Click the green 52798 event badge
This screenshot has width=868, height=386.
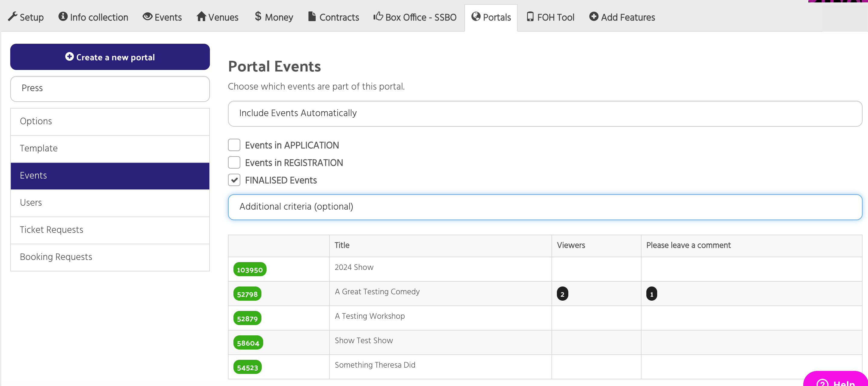click(247, 294)
